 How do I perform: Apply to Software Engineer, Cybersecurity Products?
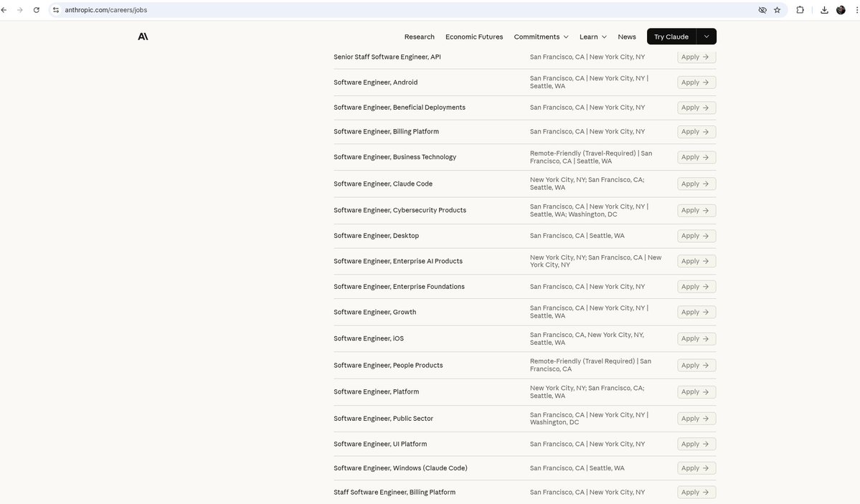coord(696,210)
